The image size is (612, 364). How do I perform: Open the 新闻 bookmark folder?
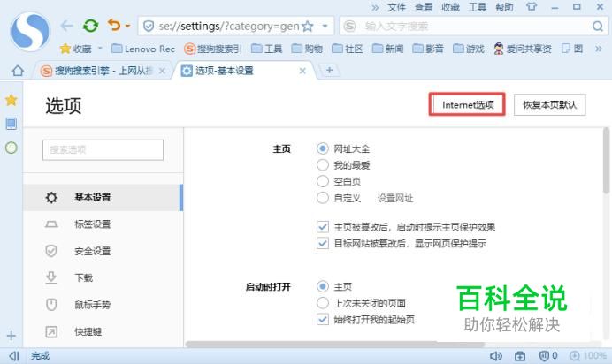(x=388, y=49)
